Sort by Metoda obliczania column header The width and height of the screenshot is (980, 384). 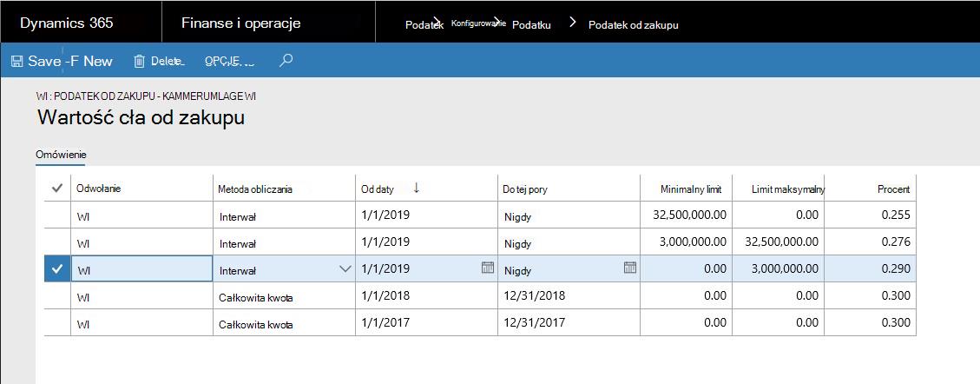click(x=255, y=189)
